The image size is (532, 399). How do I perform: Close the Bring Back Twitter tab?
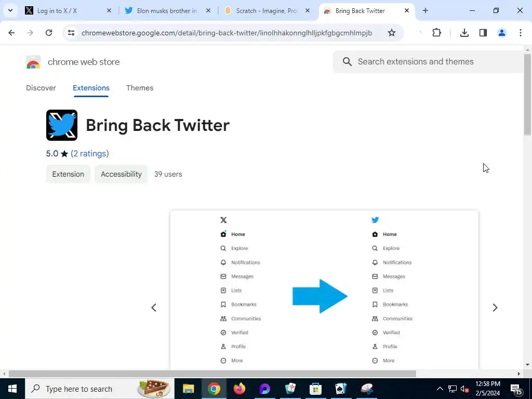pyautogui.click(x=407, y=10)
